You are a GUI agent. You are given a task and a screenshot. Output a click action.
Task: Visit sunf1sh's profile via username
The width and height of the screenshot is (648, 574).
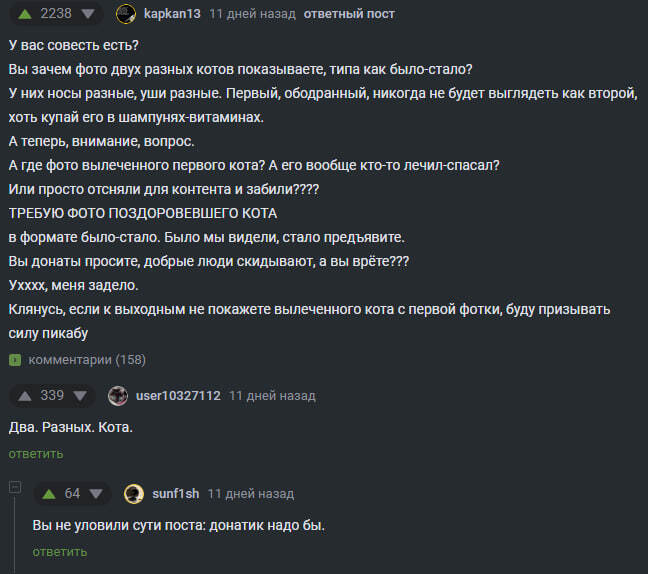click(176, 494)
